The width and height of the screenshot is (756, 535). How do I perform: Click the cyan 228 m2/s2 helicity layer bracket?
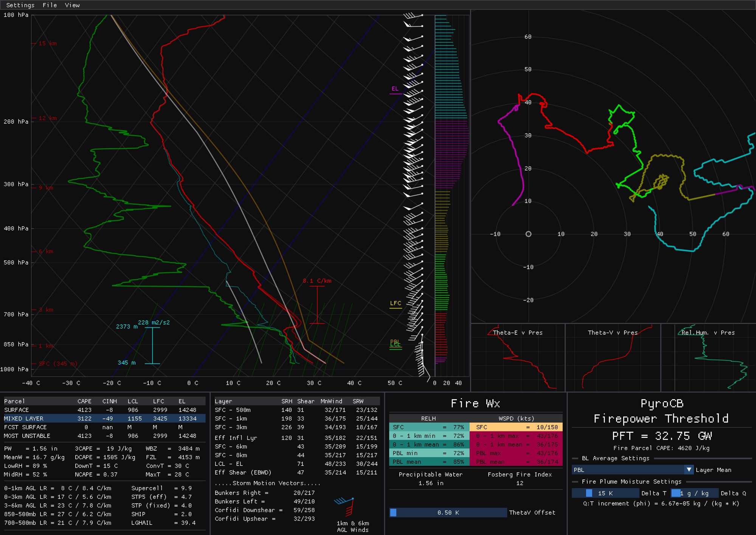152,345
